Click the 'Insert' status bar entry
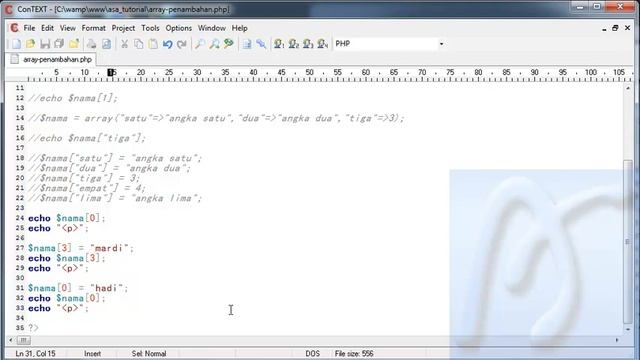 tap(92, 353)
